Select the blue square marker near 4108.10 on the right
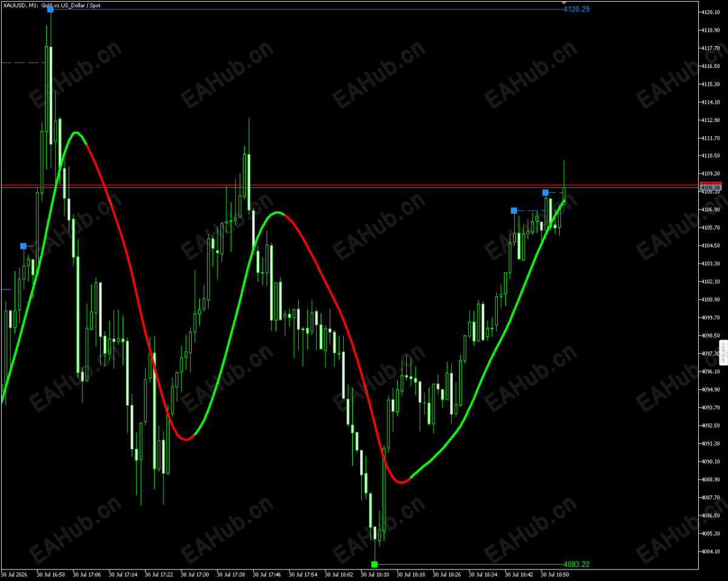Viewport: 728px width, 581px height. coord(545,192)
